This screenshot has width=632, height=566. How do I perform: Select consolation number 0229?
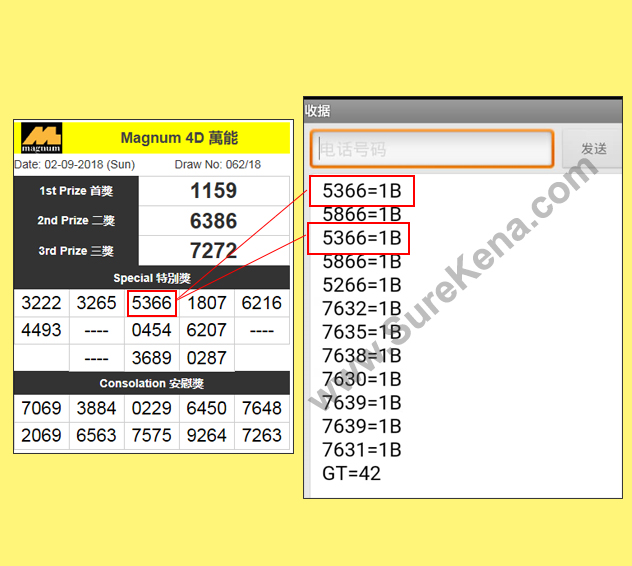[152, 408]
